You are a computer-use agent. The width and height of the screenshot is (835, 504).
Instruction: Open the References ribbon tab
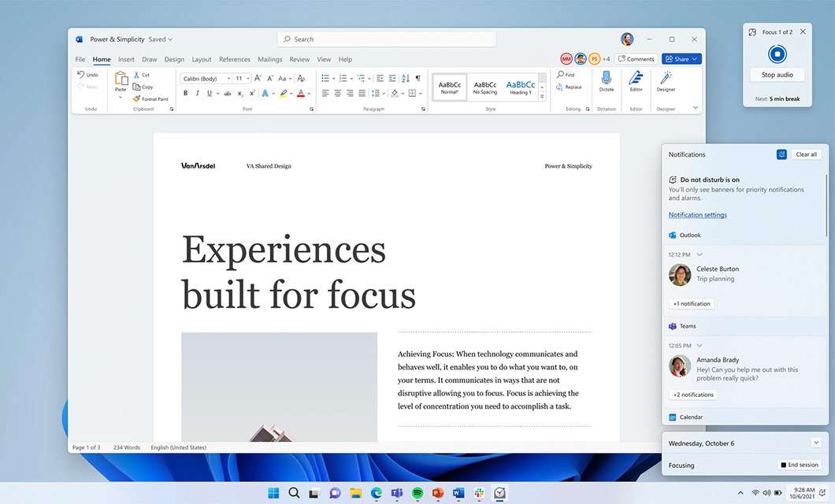(x=235, y=59)
